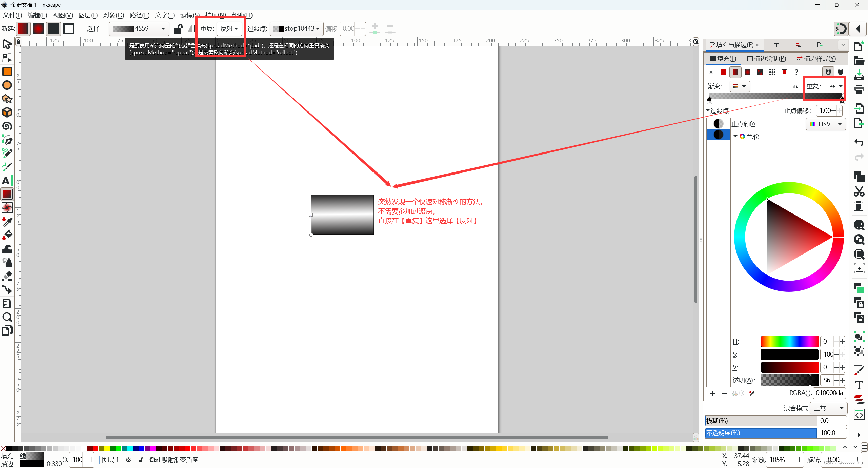
Task: Click the Cut scissors icon
Action: click(859, 191)
